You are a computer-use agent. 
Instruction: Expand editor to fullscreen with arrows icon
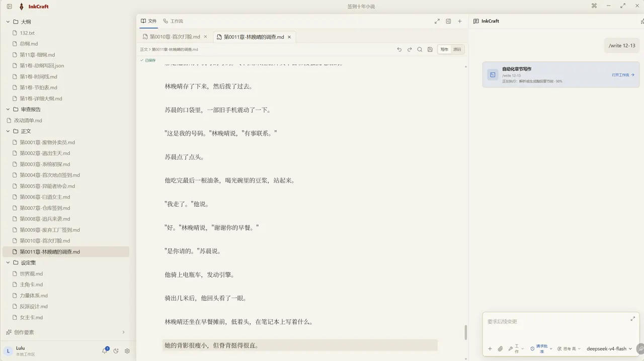tap(437, 21)
